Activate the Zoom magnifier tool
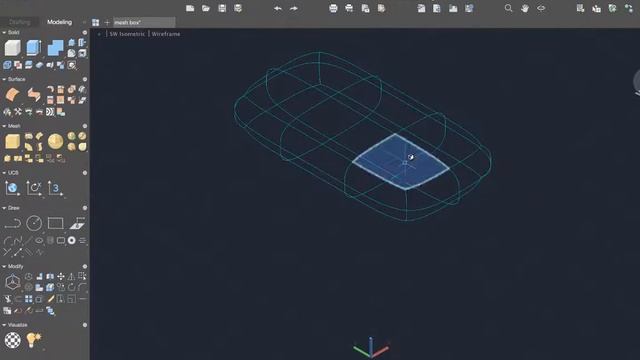 coord(508,8)
